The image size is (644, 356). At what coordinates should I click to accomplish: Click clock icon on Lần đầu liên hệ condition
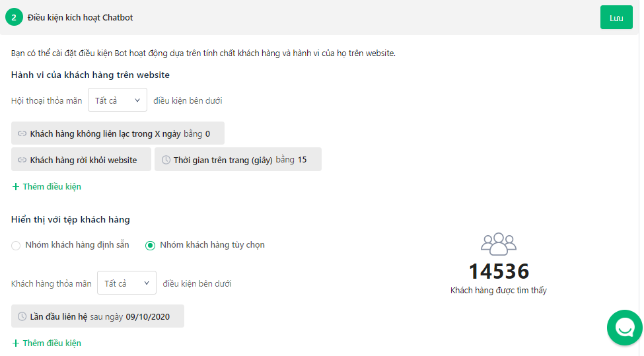[22, 316]
